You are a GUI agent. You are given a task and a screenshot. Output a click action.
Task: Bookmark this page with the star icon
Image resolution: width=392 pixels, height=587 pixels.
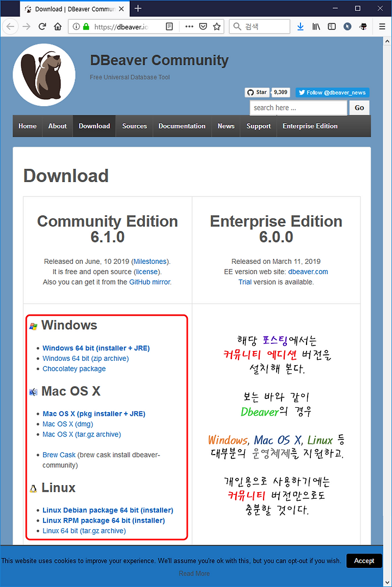tap(217, 27)
